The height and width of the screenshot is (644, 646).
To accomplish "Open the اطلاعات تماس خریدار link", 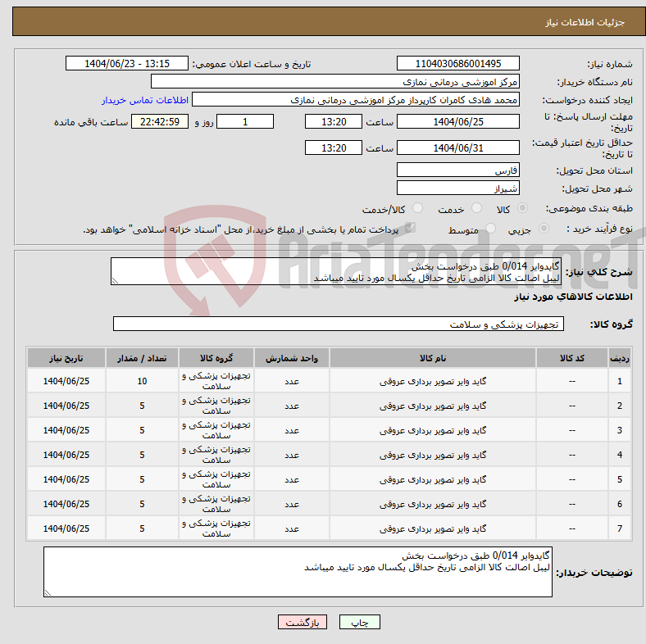I will (145, 100).
